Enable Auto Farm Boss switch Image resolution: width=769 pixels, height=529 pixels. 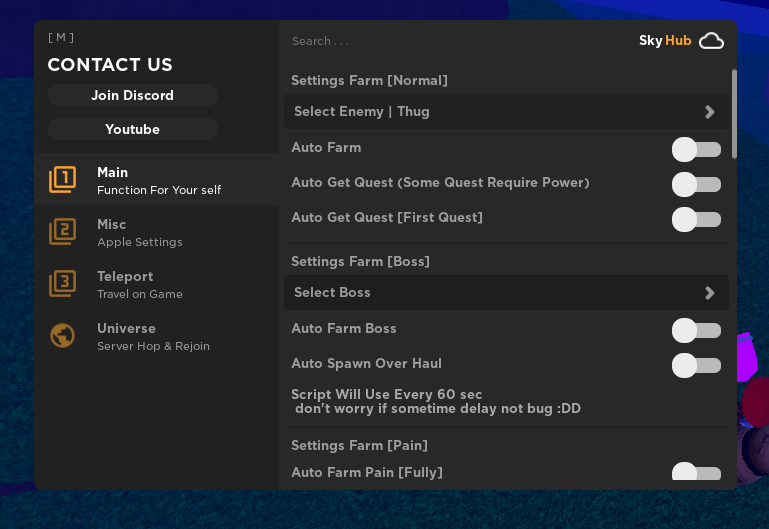(696, 330)
